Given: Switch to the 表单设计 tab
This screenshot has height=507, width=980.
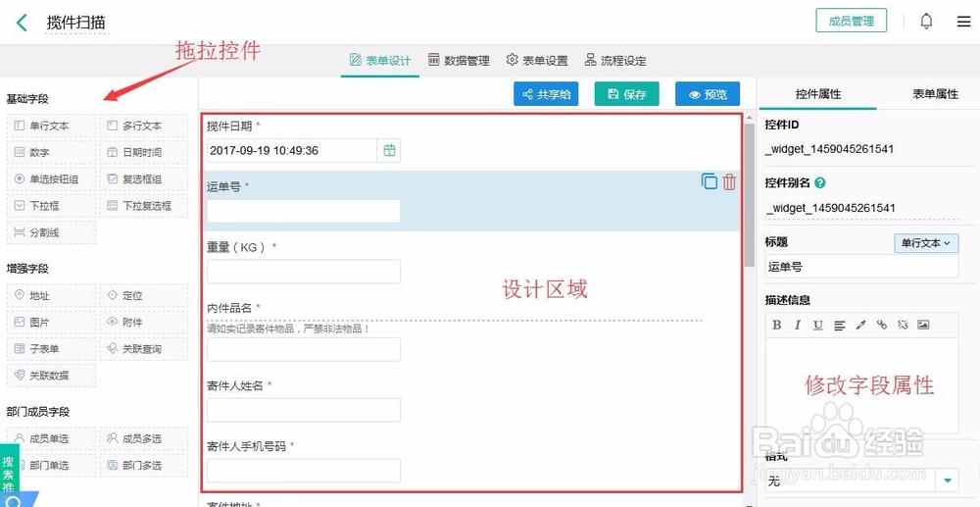Looking at the screenshot, I should (380, 61).
